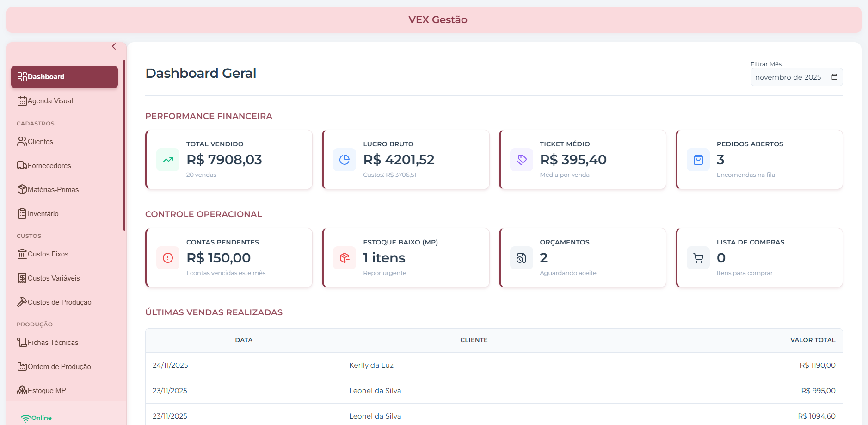This screenshot has height=425, width=868.
Task: Click the Custos Fixos bank icon
Action: 22,254
